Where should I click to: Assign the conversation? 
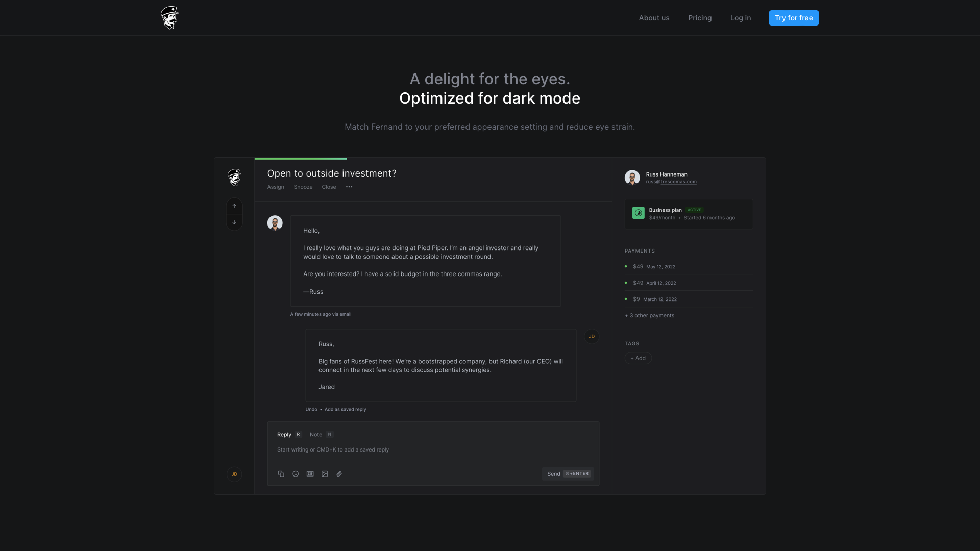point(276,187)
